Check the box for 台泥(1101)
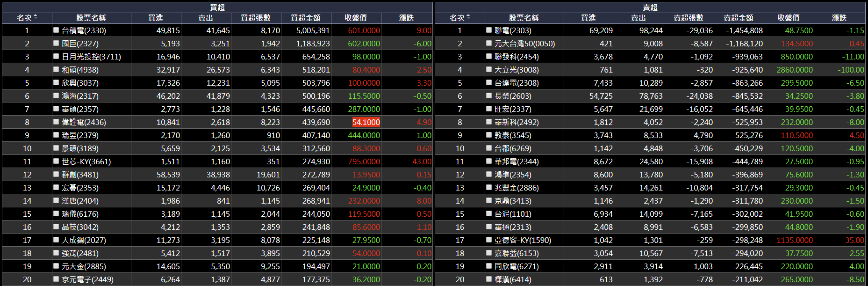The image size is (868, 286). 489,213
